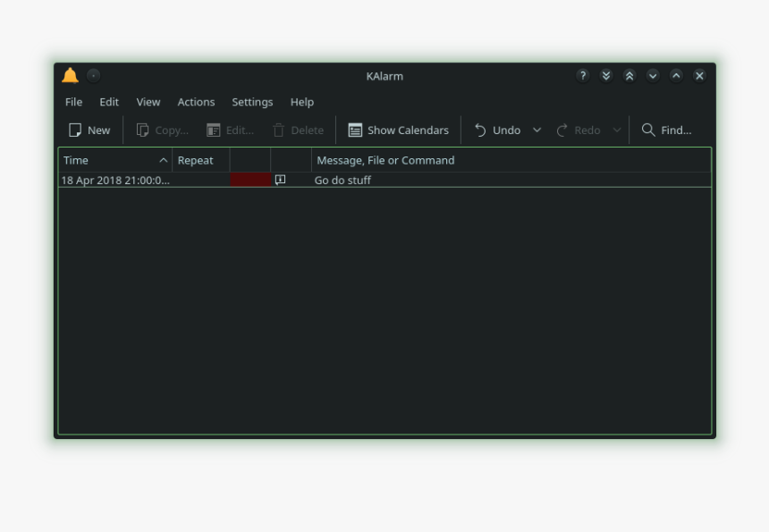Expand the Redo history dropdown arrow

coord(617,131)
